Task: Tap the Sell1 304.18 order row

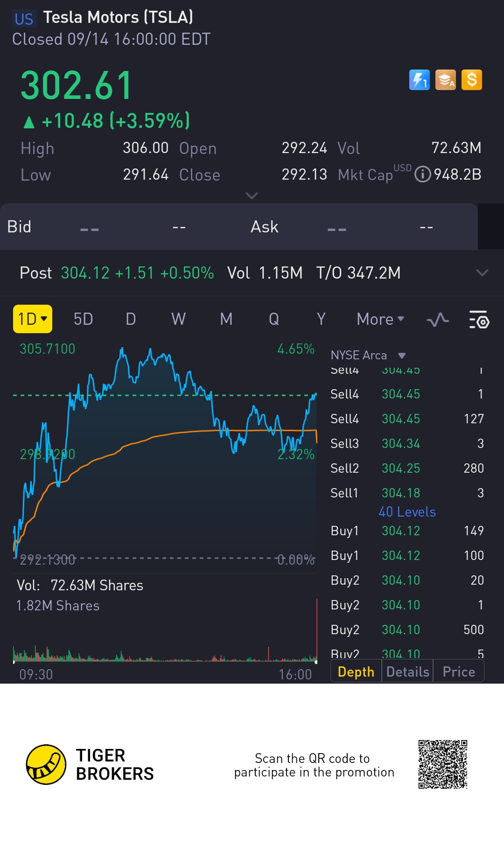Action: pos(407,493)
